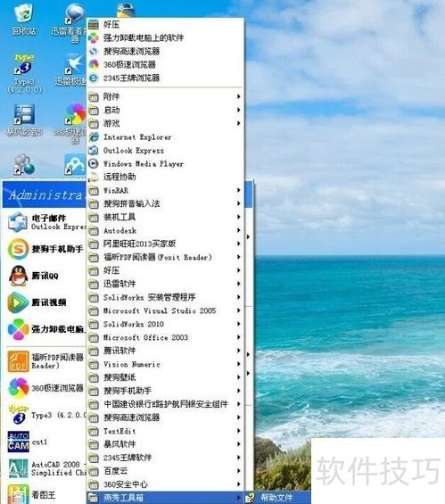Open Vision Numeric folder
The height and width of the screenshot is (504, 445).
coord(165,365)
